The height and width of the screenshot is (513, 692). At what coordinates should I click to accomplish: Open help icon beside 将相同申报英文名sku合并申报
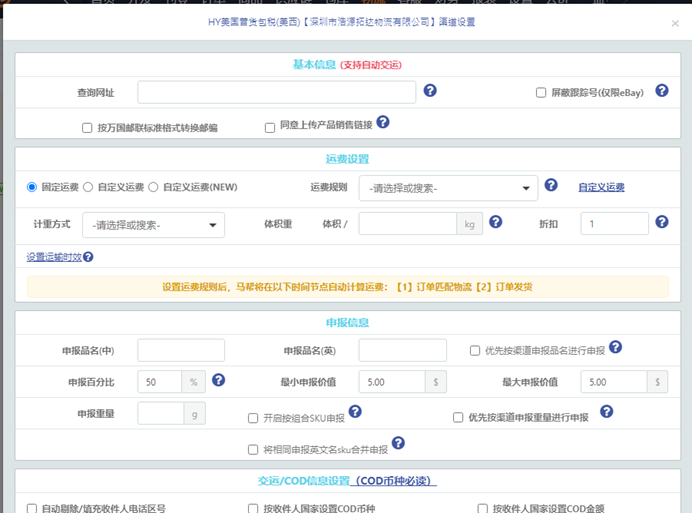click(398, 443)
